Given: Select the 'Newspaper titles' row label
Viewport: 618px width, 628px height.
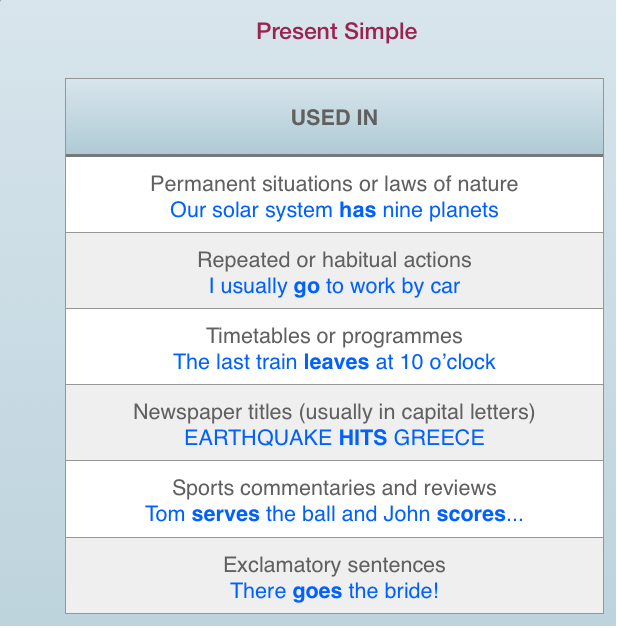Looking at the screenshot, I should (334, 412).
